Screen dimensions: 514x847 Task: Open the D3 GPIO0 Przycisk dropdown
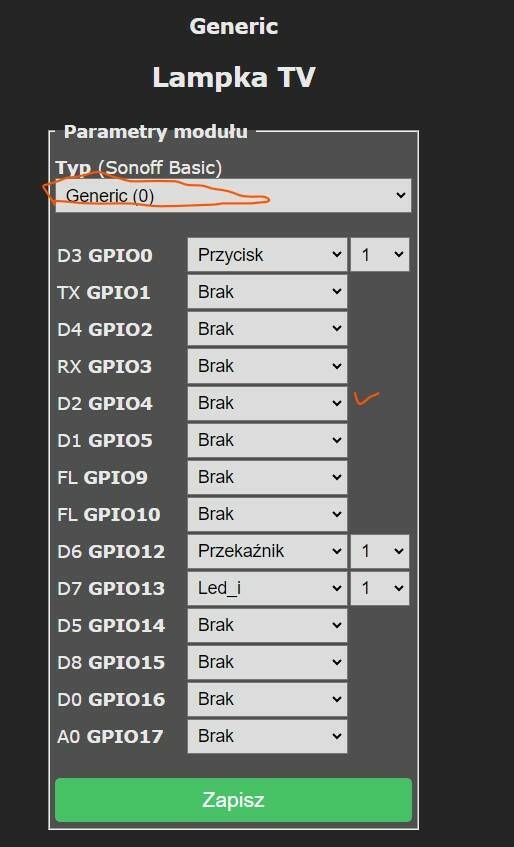(x=267, y=254)
